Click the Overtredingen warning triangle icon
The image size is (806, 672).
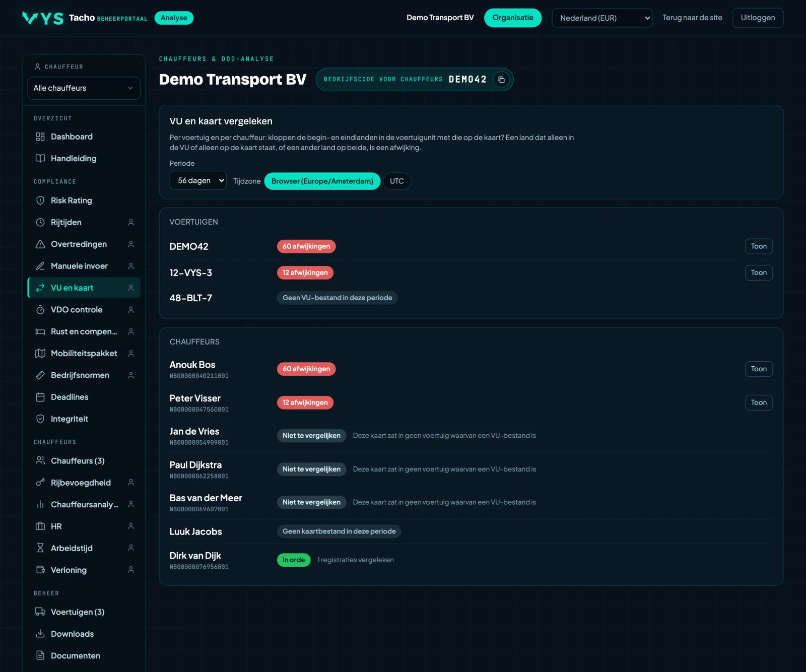click(40, 244)
